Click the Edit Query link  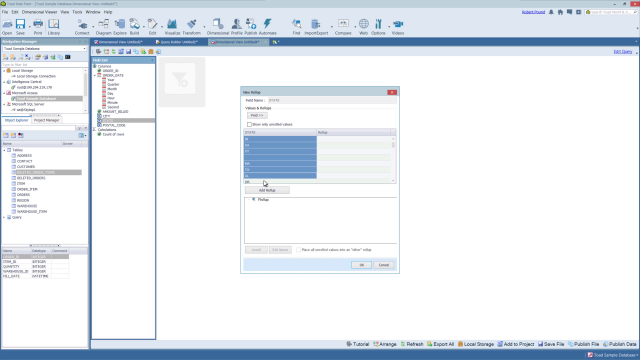tap(622, 52)
